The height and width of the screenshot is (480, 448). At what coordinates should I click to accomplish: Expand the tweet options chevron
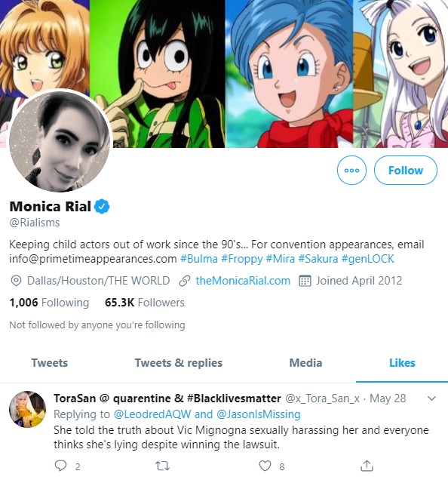(431, 398)
